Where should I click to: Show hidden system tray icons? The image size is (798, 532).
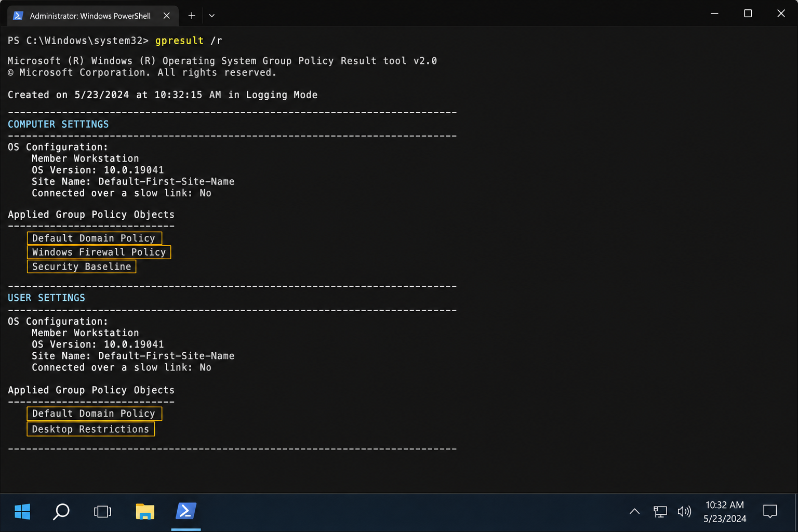pos(634,512)
